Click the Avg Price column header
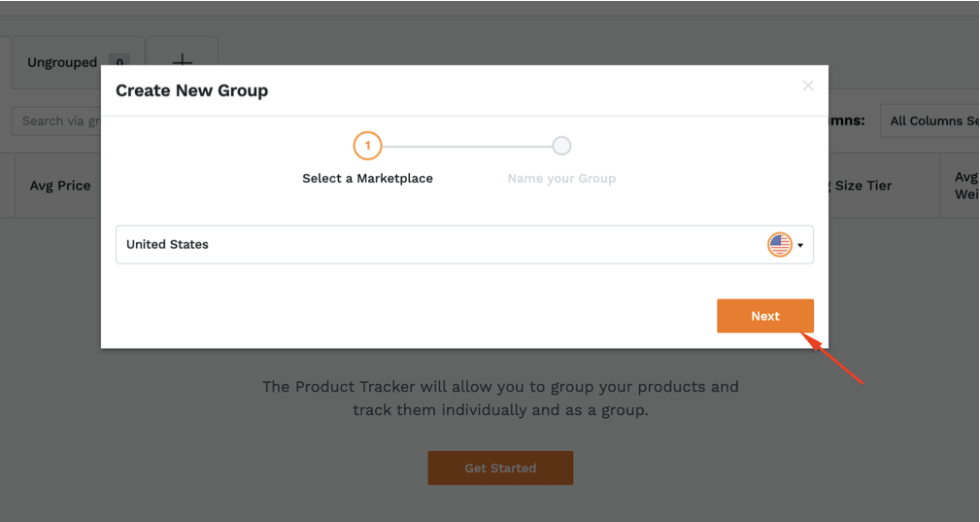Image resolution: width=980 pixels, height=522 pixels. tap(60, 186)
